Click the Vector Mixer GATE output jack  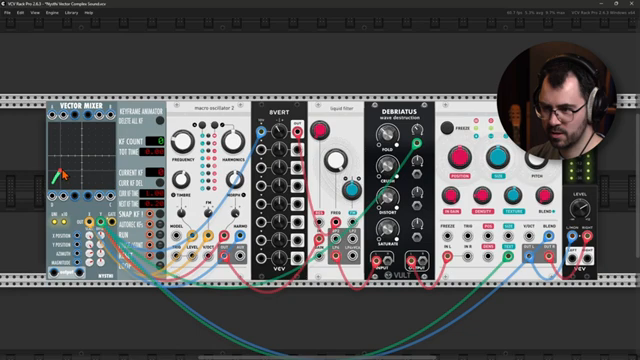[x=111, y=222]
